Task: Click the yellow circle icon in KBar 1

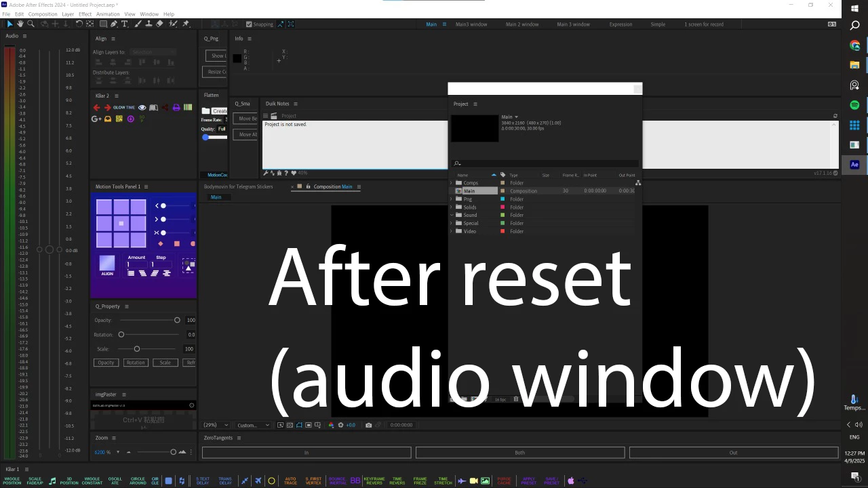Action: click(271, 481)
